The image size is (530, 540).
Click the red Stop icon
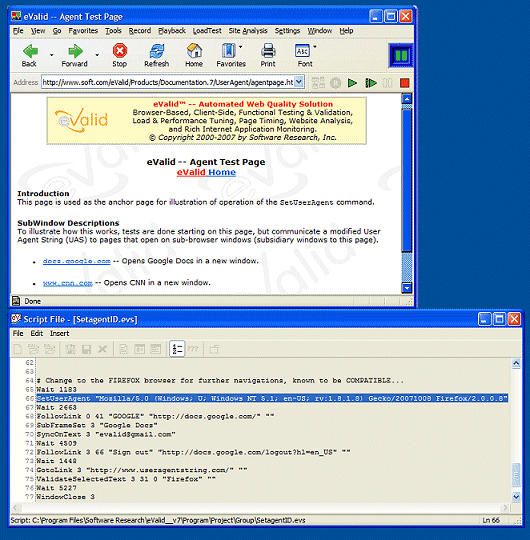coord(120,51)
